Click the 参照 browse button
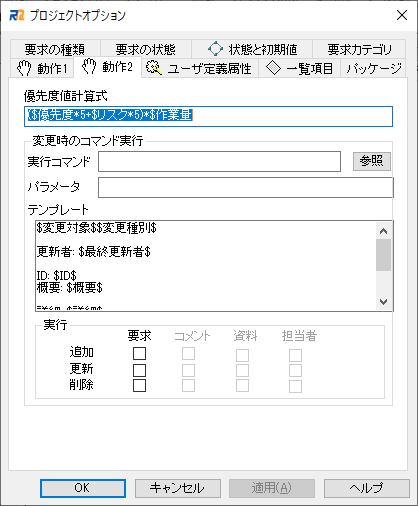This screenshot has width=418, height=506. coord(372,161)
